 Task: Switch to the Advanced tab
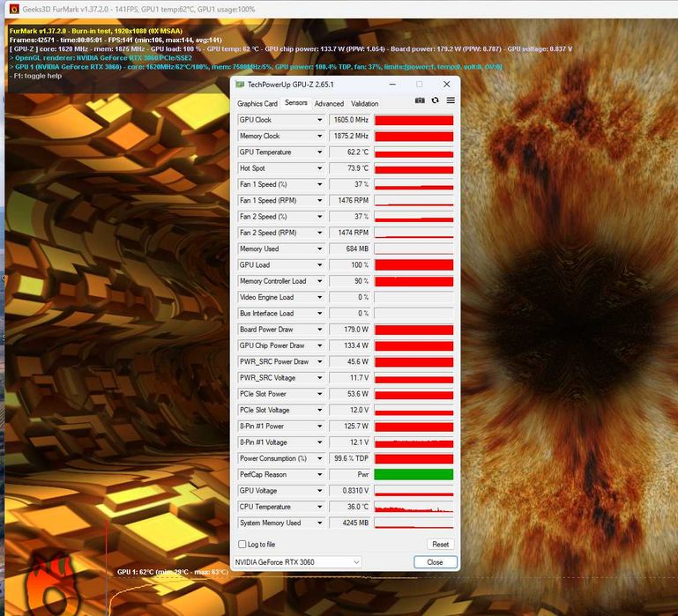click(329, 104)
